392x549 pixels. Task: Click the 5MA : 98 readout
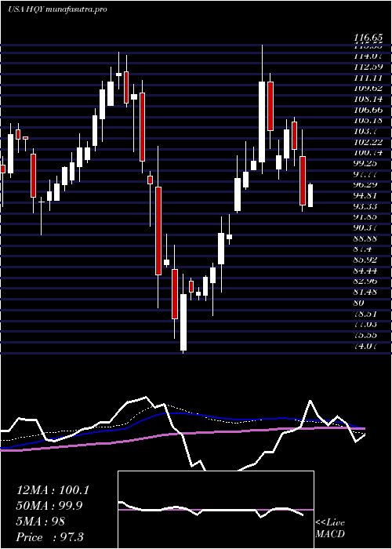(41, 522)
